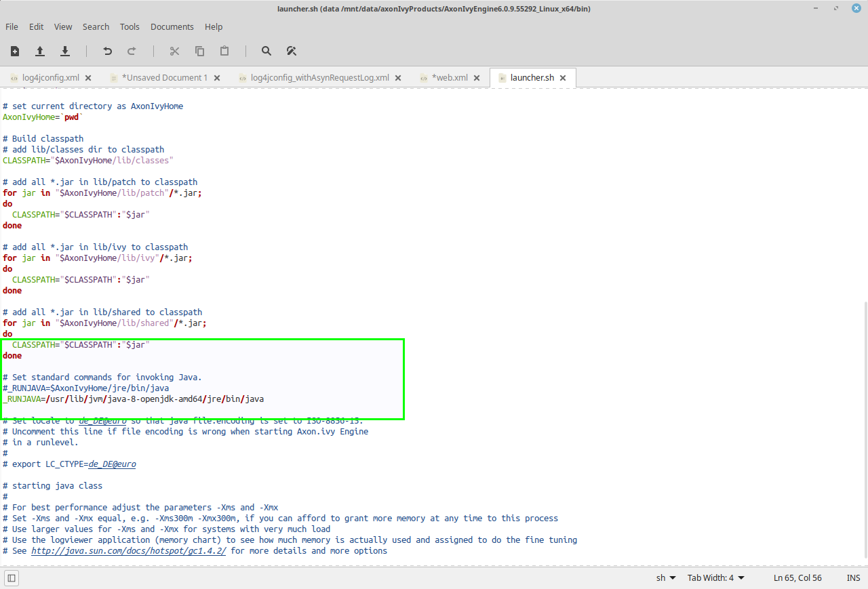Click the lib/patch for-loop line
This screenshot has width=868, height=589.
pyautogui.click(x=102, y=193)
